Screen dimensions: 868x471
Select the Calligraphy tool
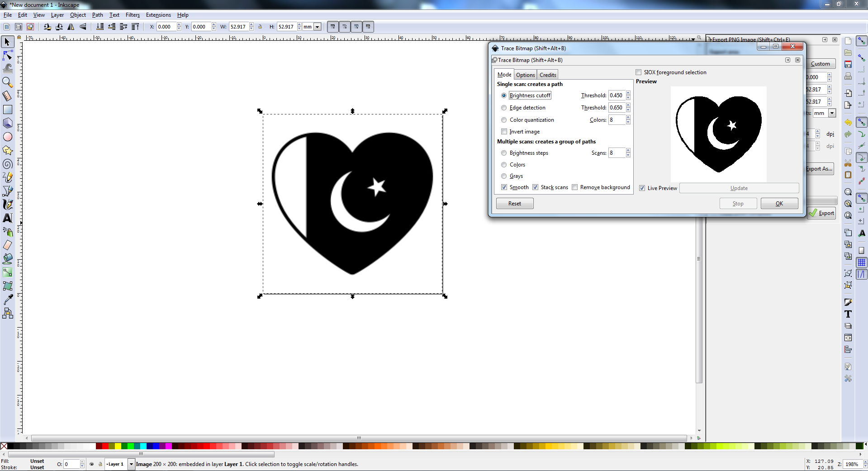pos(8,205)
